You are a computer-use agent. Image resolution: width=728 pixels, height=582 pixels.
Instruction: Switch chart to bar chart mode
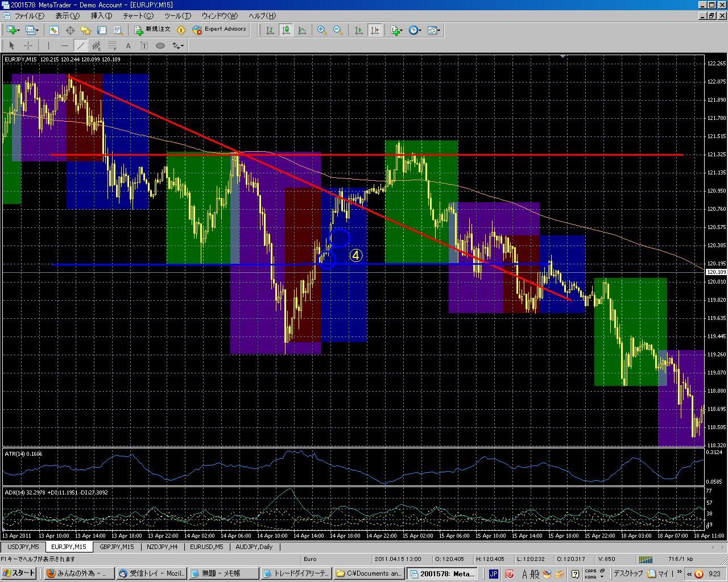click(x=270, y=30)
